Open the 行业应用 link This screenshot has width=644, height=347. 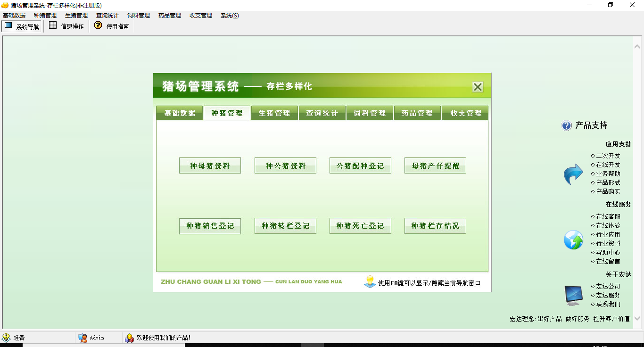[x=608, y=234]
